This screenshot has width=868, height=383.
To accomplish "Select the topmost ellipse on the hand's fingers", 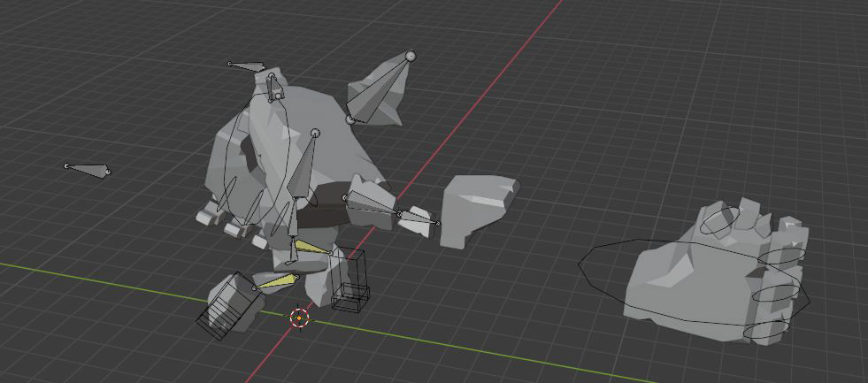I will click(x=719, y=220).
